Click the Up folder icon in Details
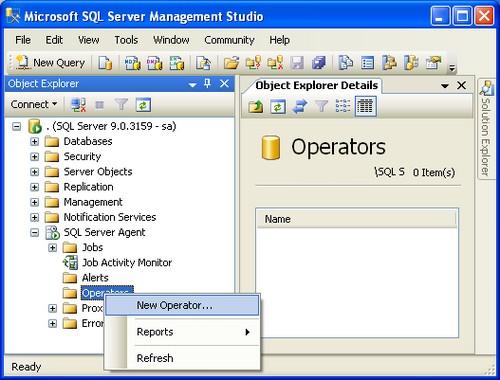 pyautogui.click(x=256, y=107)
